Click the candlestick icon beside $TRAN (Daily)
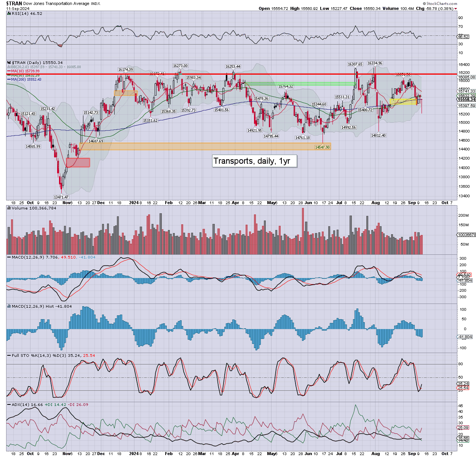Image resolution: width=476 pixels, height=457 pixels. coord(9,63)
